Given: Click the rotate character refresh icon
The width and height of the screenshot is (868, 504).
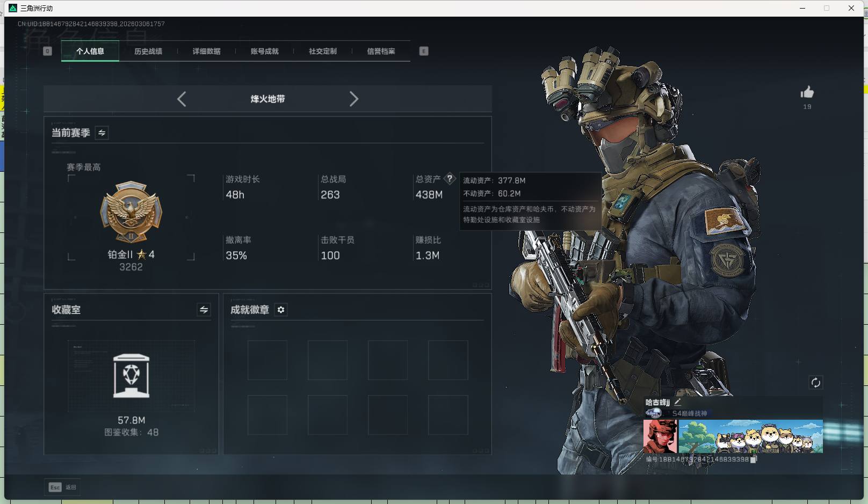Looking at the screenshot, I should [815, 383].
